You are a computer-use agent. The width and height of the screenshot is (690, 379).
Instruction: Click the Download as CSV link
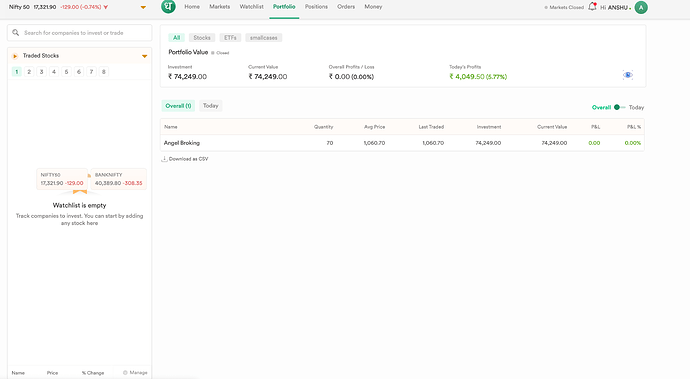(x=188, y=159)
